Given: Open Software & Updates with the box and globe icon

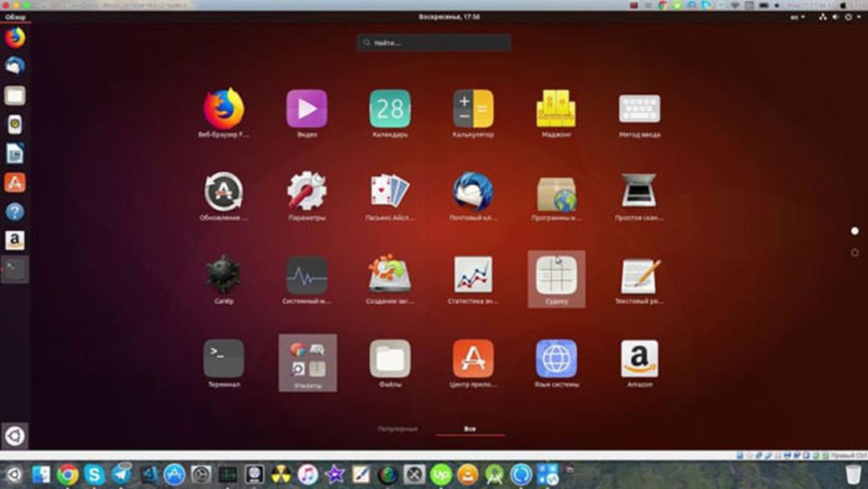Looking at the screenshot, I should click(x=556, y=194).
